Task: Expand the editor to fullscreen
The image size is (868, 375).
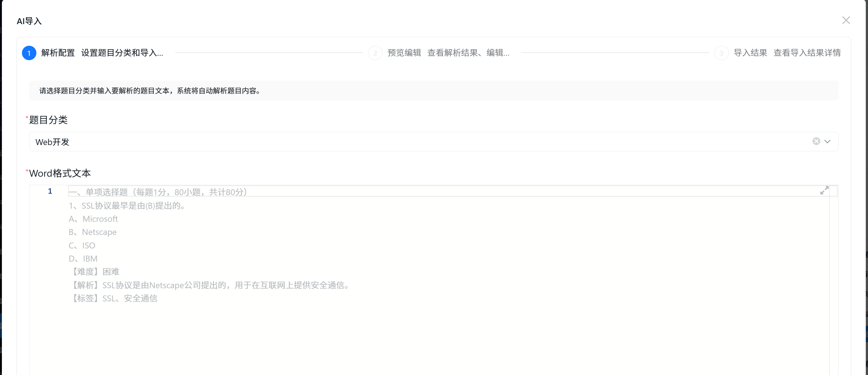Action: [x=824, y=190]
